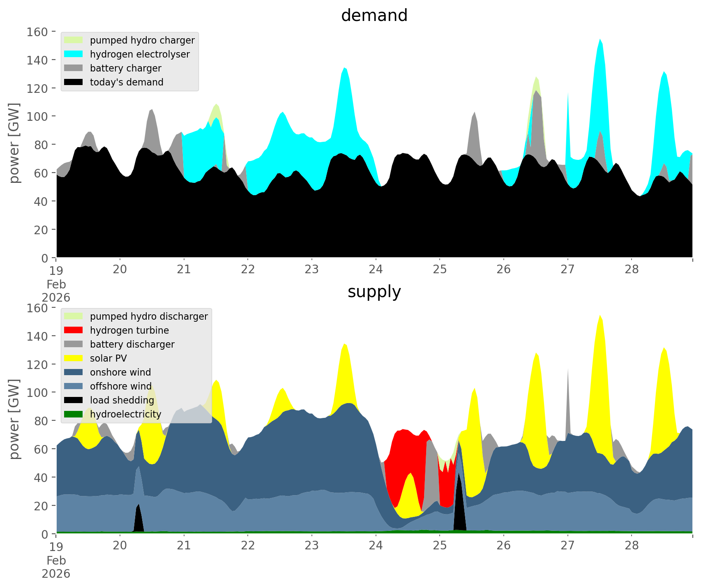Viewport: 701px width, 588px height.
Task: Click the cyan hydrogen electrolyser legend swatch
Action: click(74, 54)
